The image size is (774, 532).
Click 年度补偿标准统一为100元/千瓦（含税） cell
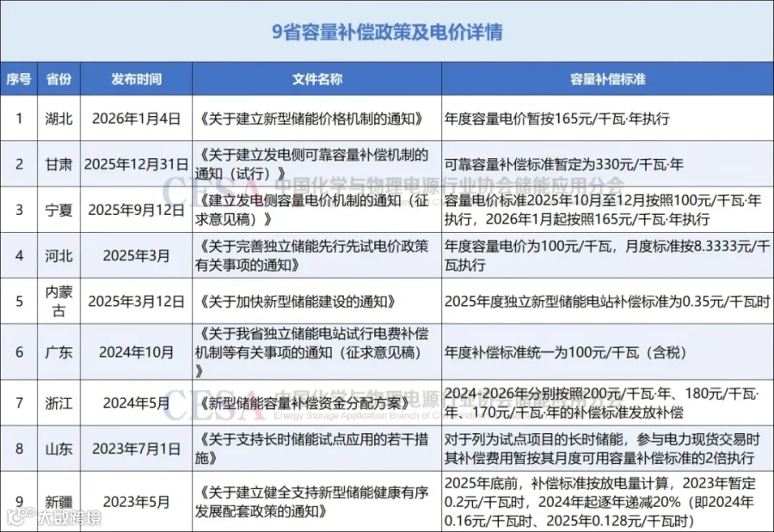608,352
